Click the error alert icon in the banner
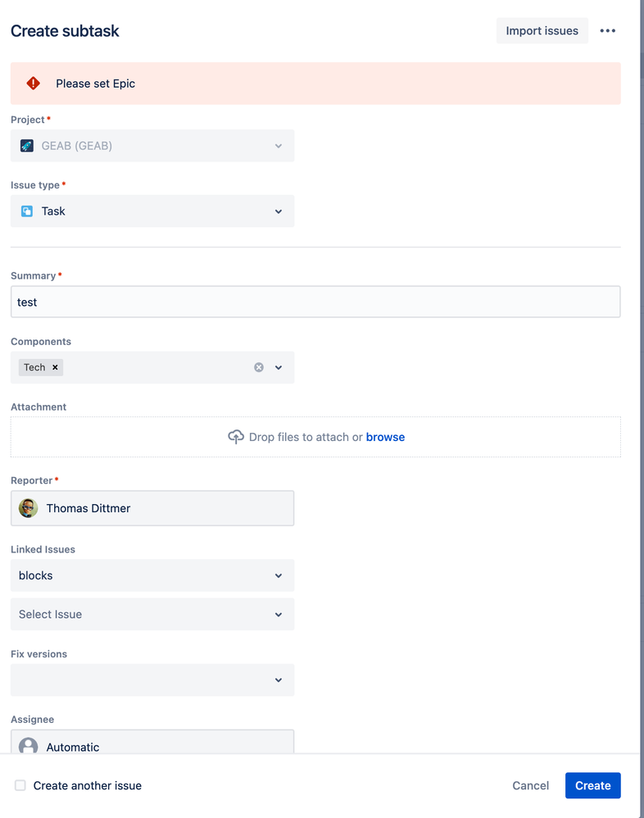The height and width of the screenshot is (818, 644). tap(33, 82)
